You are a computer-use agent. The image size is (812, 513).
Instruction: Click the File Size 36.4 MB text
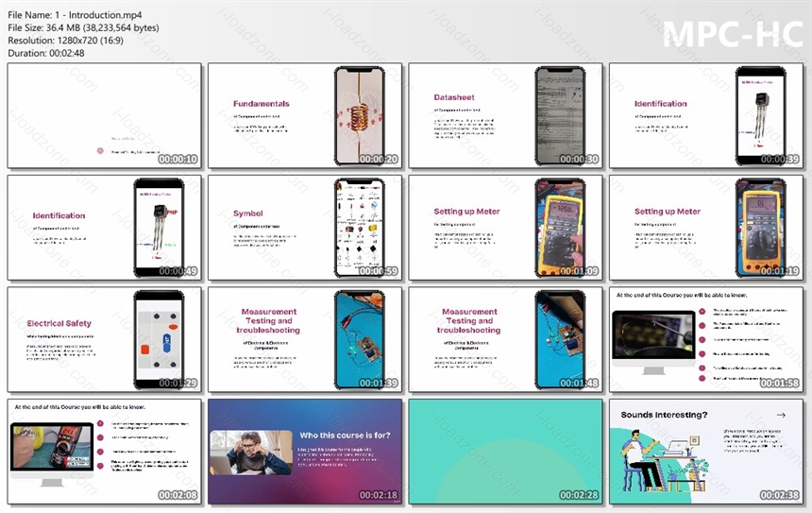[x=83, y=27]
